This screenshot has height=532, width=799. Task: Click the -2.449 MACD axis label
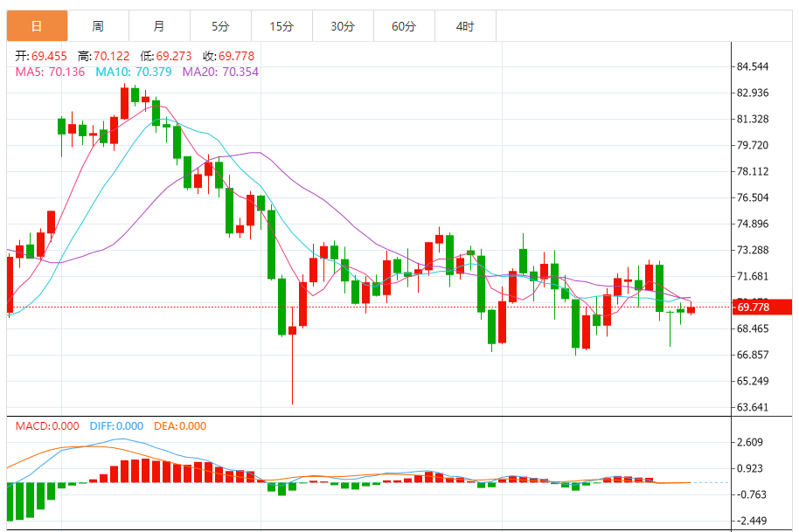[x=750, y=521]
